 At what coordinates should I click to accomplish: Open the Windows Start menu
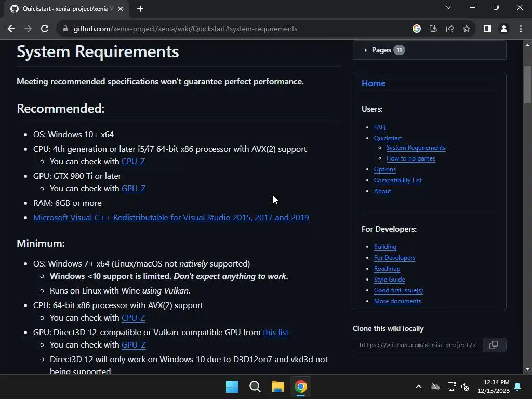point(232,387)
